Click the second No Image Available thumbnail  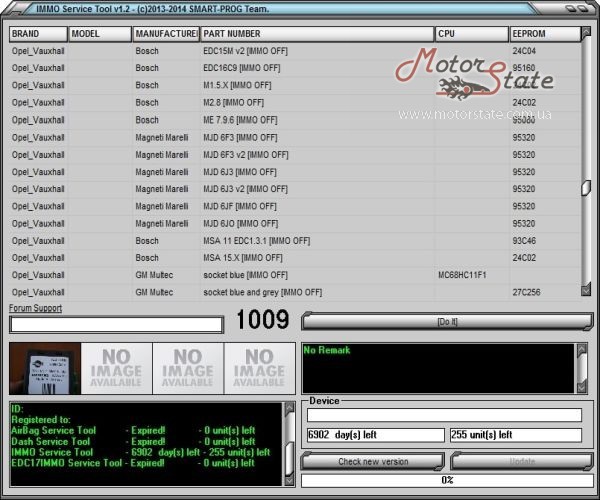point(116,368)
